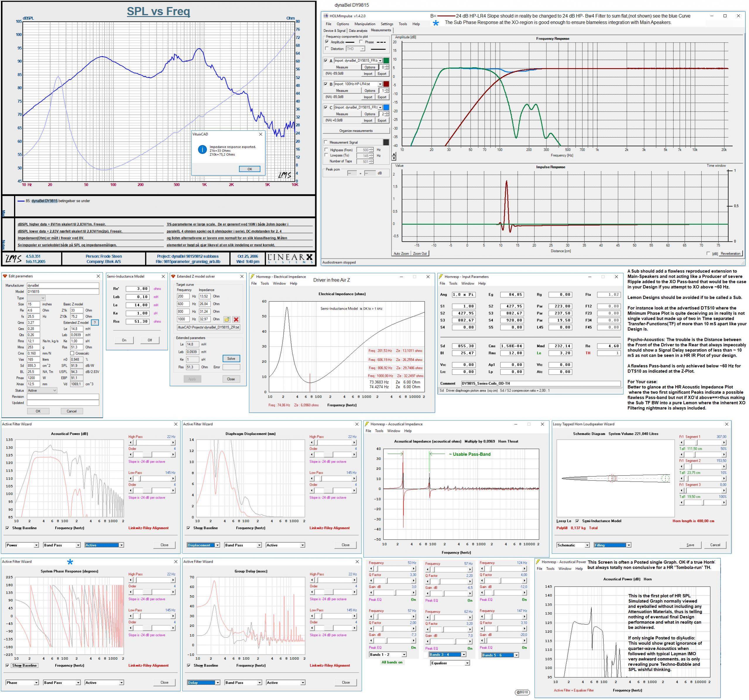Click Manufacturer field containing dynaBel
This screenshot has height=700, width=749.
click(63, 285)
